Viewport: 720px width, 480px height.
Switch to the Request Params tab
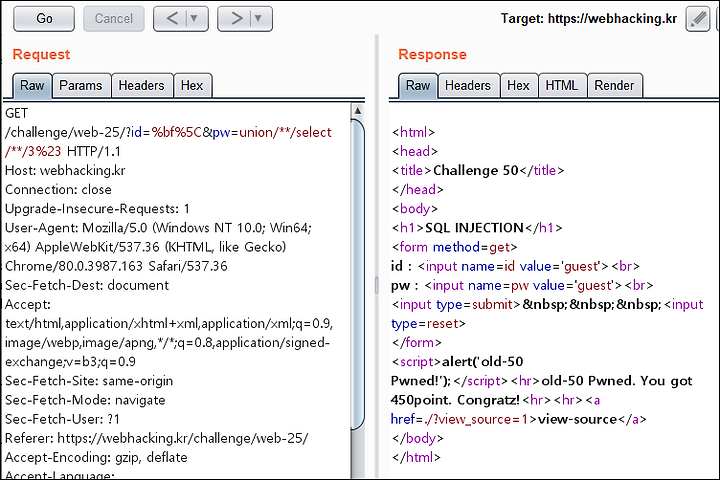pos(81,86)
